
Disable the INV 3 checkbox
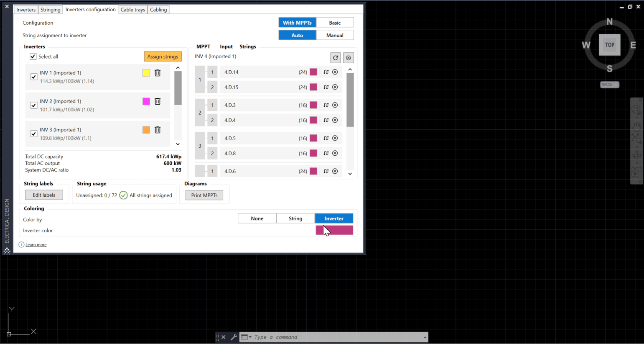click(34, 133)
